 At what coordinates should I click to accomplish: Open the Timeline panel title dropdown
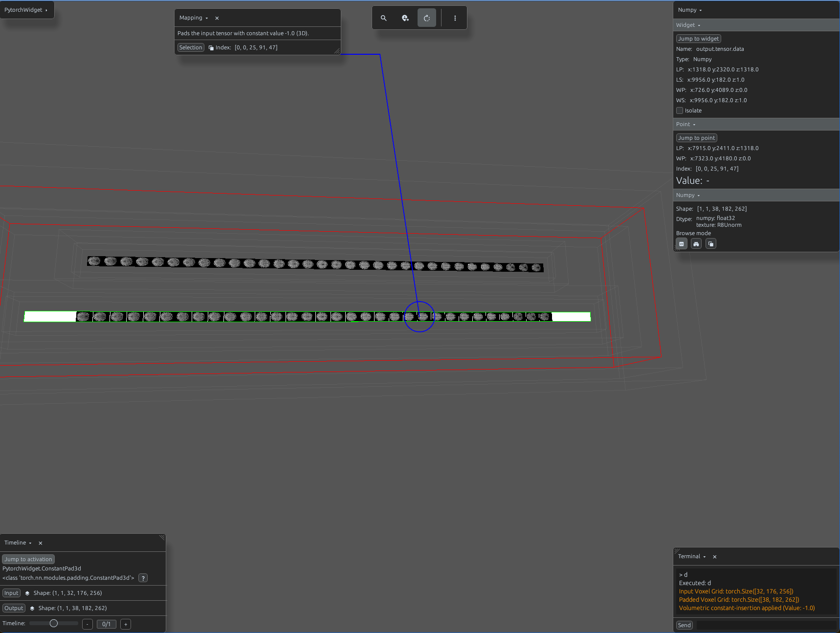click(x=18, y=543)
